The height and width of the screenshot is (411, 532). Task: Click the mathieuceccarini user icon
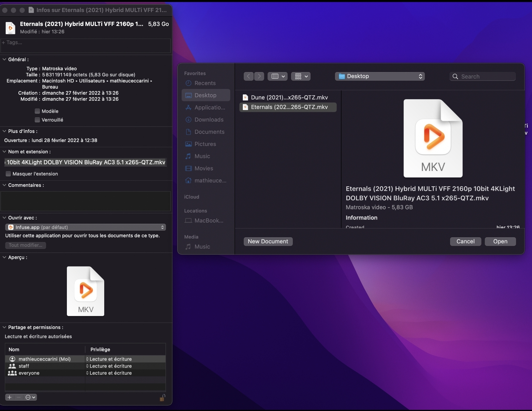(x=12, y=359)
